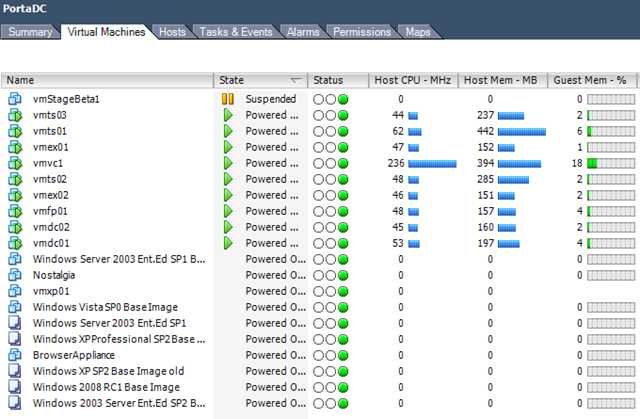Sort by Host CPU - MHz column

pos(411,80)
